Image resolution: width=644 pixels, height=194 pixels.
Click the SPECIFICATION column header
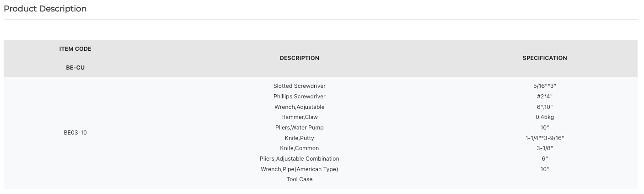pyautogui.click(x=545, y=58)
